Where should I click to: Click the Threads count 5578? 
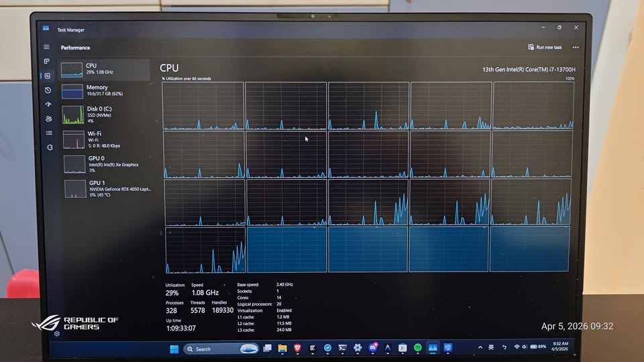tap(197, 310)
